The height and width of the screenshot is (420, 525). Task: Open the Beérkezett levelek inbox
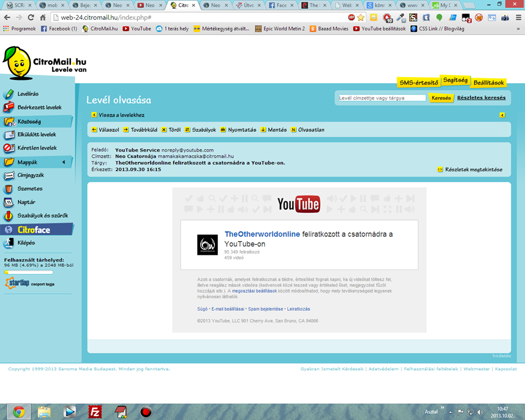pos(39,108)
